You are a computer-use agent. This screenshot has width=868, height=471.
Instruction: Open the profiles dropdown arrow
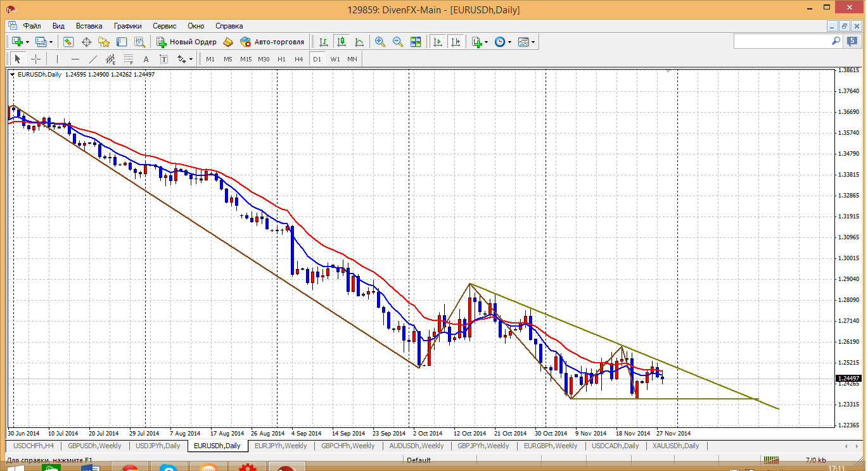pyautogui.click(x=51, y=42)
